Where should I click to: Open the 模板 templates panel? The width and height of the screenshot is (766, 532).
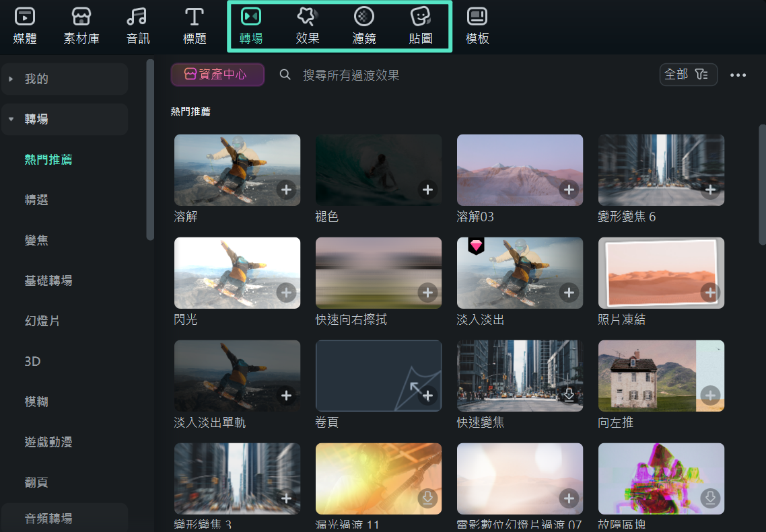(477, 26)
